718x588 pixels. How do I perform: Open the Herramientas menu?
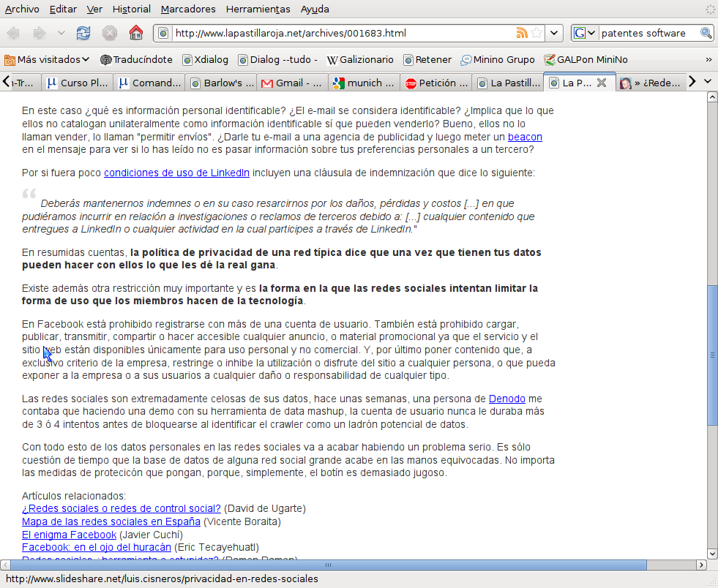click(x=258, y=10)
